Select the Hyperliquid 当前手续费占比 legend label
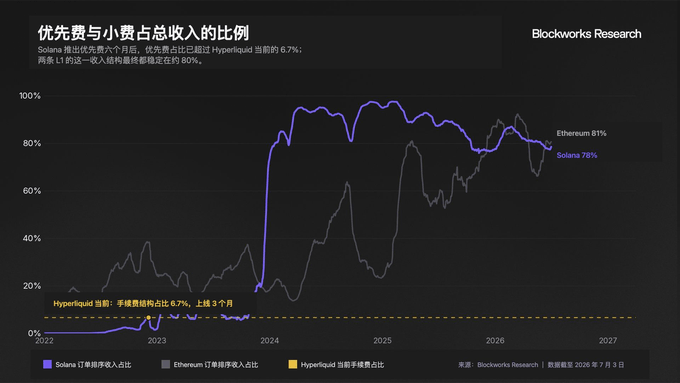Image resolution: width=680 pixels, height=383 pixels. pos(343,365)
